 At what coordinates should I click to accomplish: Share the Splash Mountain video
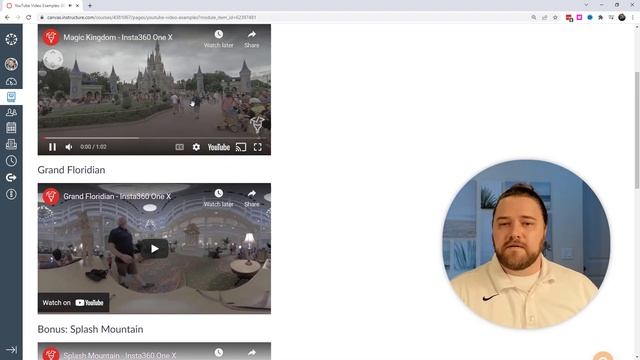click(252, 353)
